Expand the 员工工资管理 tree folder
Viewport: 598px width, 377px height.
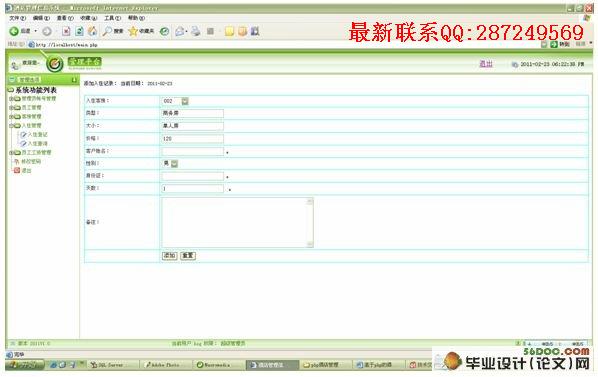11,152
